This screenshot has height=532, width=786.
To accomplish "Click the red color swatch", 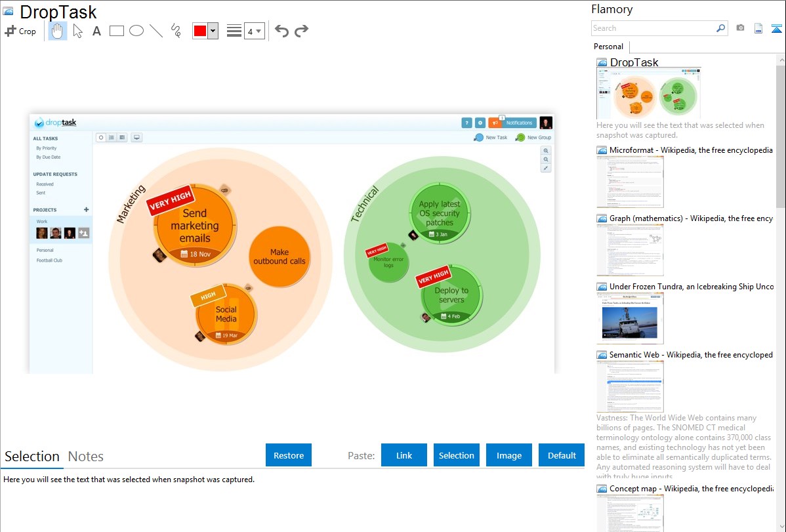I will click(x=200, y=31).
